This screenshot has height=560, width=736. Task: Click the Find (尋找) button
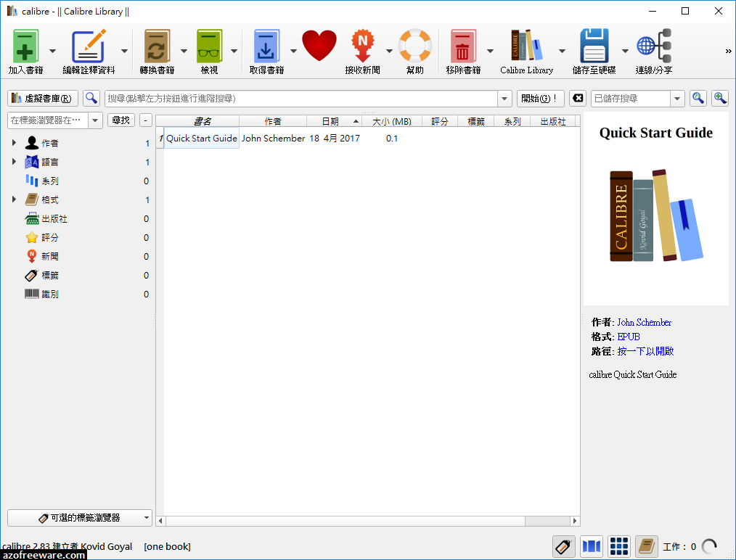(121, 120)
